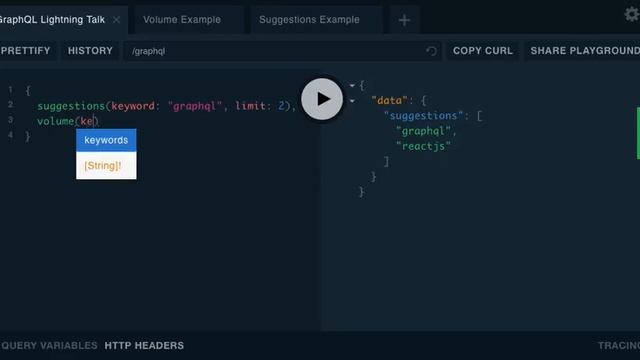Click the COPY CURL button
640x360 pixels.
point(482,51)
